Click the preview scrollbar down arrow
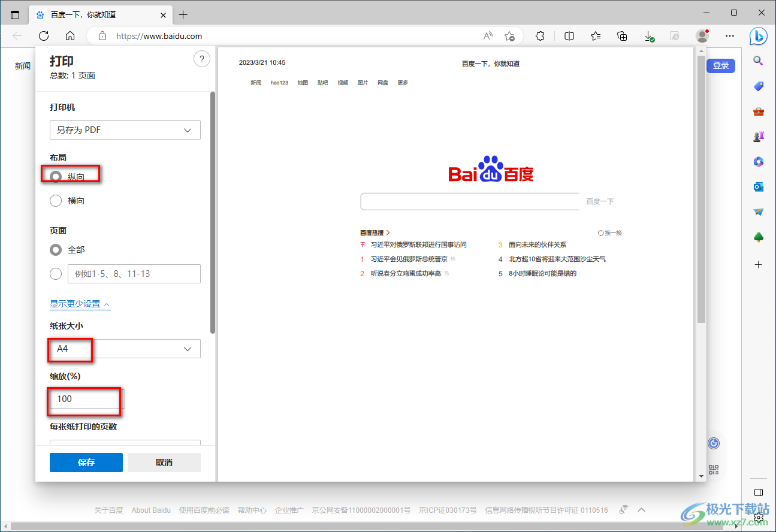The height and width of the screenshot is (532, 776). tap(702, 476)
